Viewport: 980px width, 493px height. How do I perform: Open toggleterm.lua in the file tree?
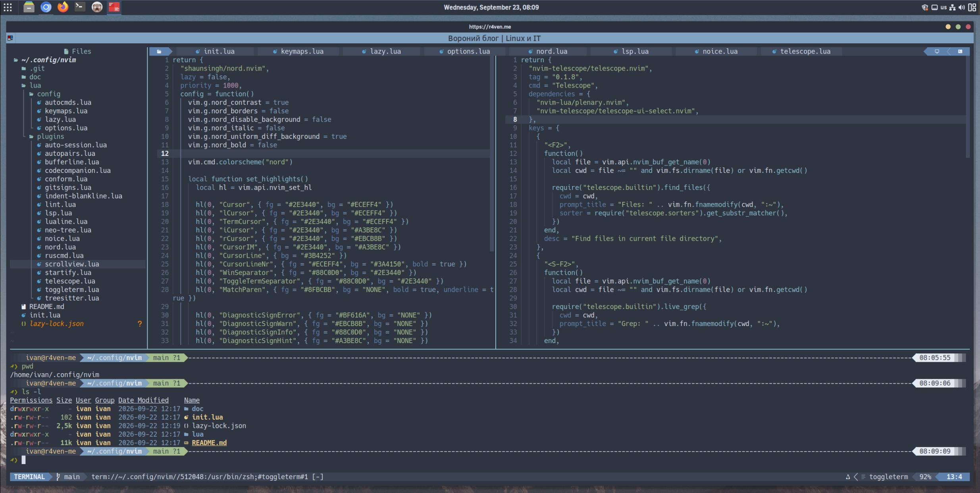pyautogui.click(x=68, y=290)
